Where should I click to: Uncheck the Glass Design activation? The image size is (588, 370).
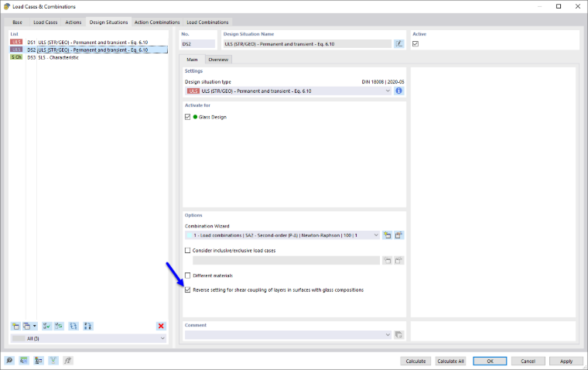187,117
